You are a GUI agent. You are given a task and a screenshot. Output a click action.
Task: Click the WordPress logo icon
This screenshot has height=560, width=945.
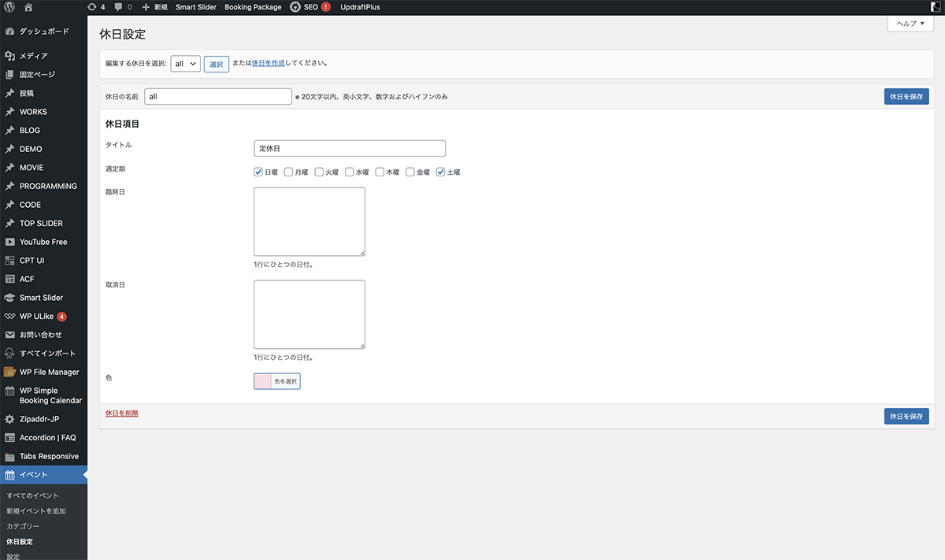pos(9,7)
